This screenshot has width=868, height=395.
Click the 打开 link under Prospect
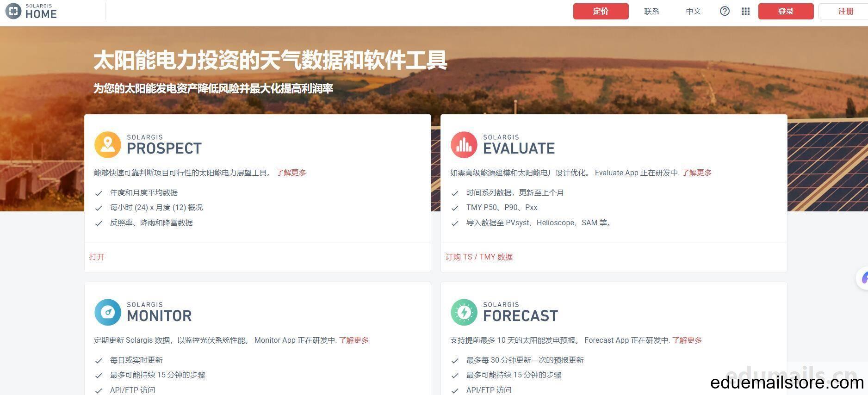(x=97, y=257)
